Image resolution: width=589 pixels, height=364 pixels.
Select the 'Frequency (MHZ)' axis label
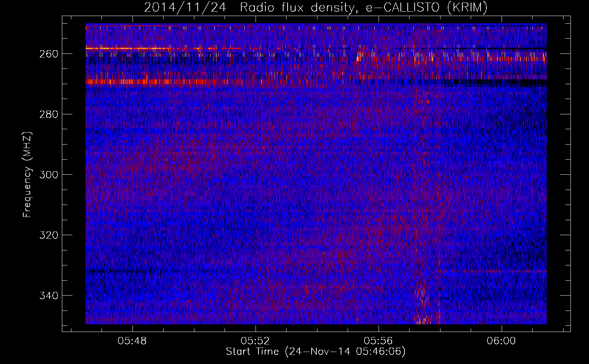pos(28,174)
